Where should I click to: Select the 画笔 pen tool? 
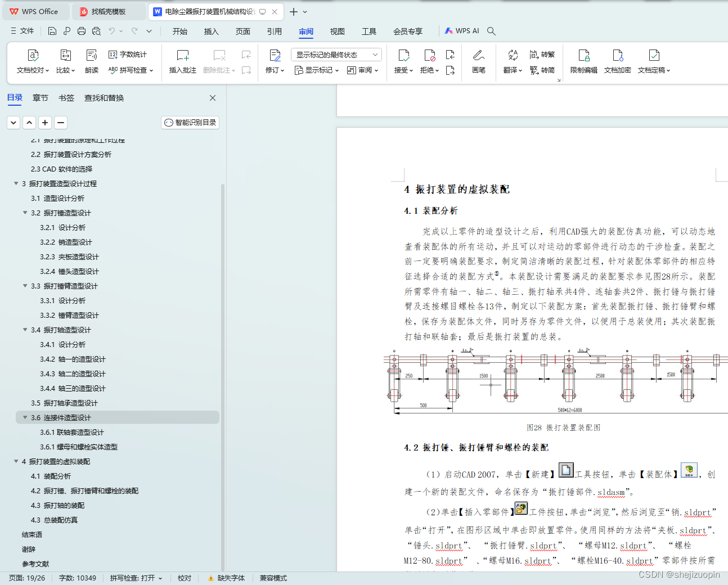(479, 61)
